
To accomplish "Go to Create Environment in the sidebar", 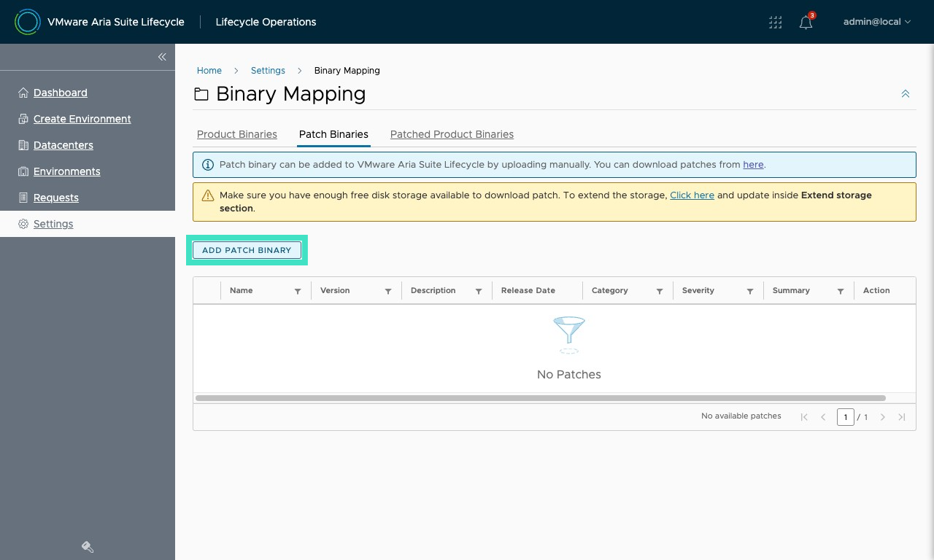I will click(82, 119).
